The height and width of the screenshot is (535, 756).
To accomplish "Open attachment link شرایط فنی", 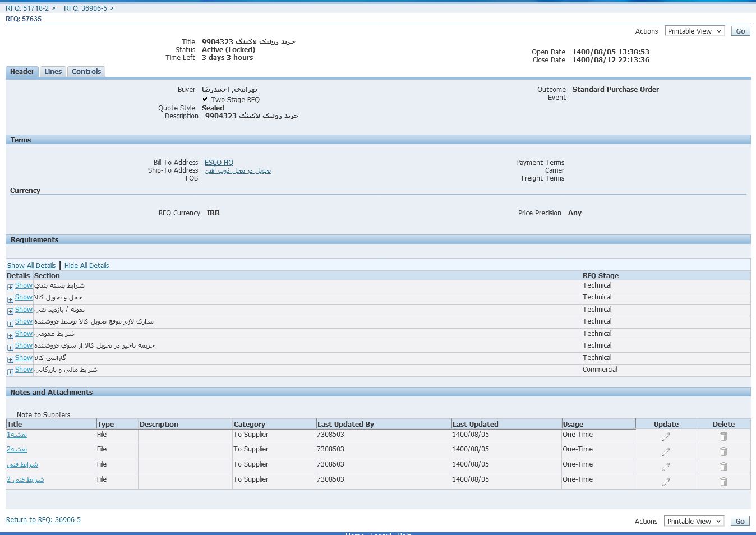I will pyautogui.click(x=22, y=464).
